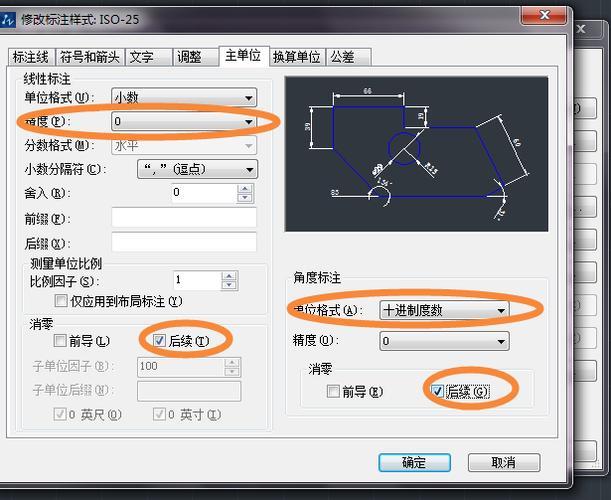Click the 比例因子(S) value field

[x=197, y=280]
